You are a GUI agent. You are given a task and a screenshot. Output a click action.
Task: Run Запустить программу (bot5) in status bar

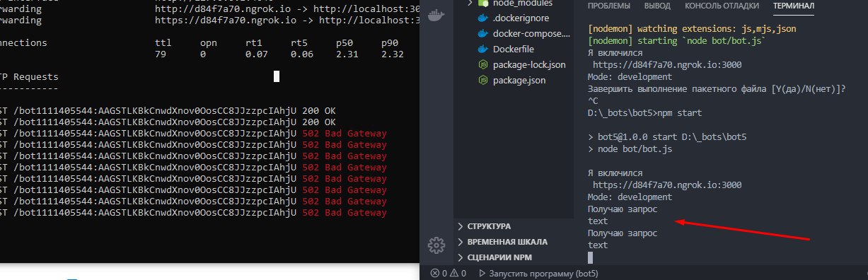coord(538,273)
